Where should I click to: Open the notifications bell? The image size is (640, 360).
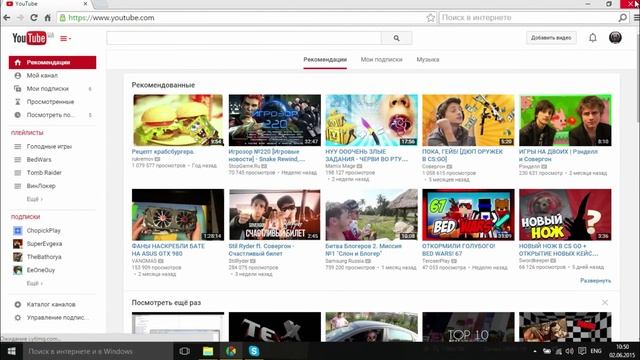tap(593, 38)
